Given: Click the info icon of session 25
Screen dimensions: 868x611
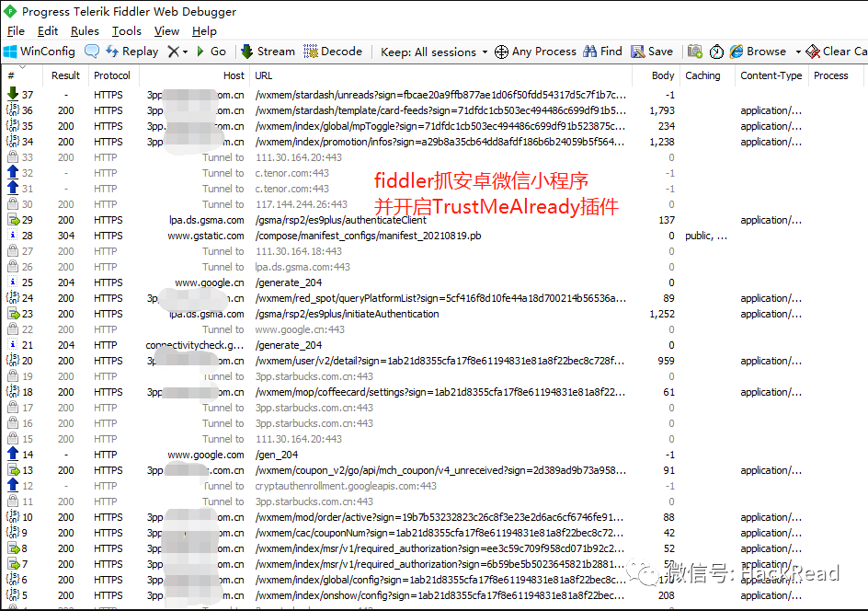Looking at the screenshot, I should click(13, 282).
